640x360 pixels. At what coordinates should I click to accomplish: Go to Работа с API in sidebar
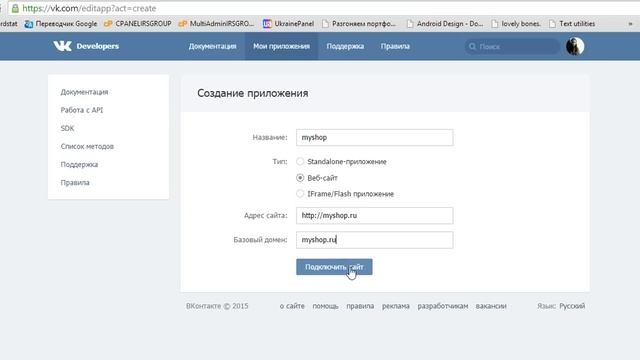pos(82,110)
